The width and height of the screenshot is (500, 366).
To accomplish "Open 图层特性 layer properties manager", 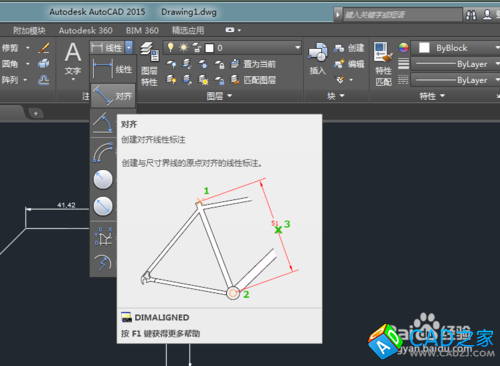I will tap(149, 64).
